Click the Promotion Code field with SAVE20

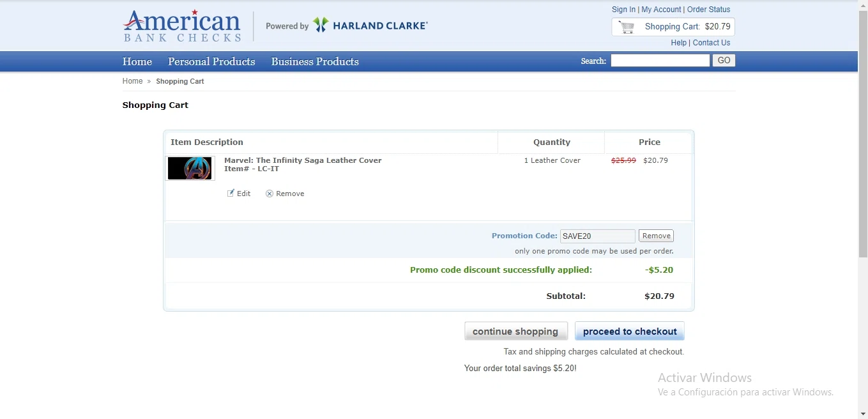[598, 236]
